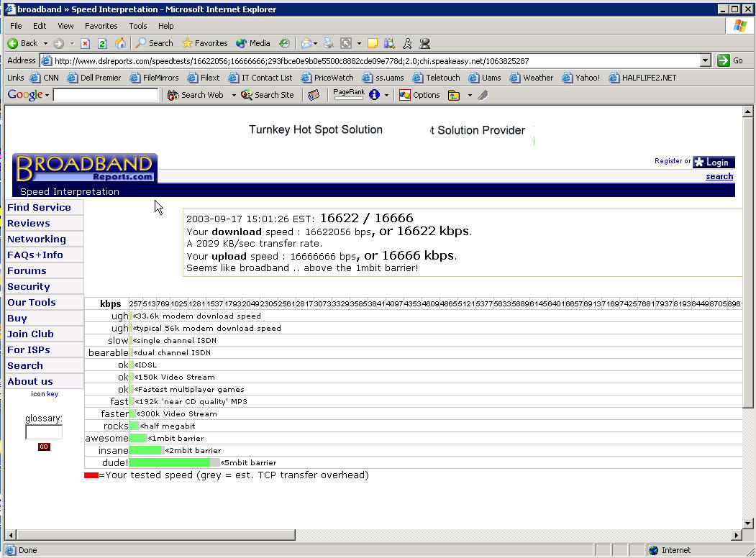Viewport: 756px width, 558px height.
Task: Open the View menu
Action: coord(65,26)
